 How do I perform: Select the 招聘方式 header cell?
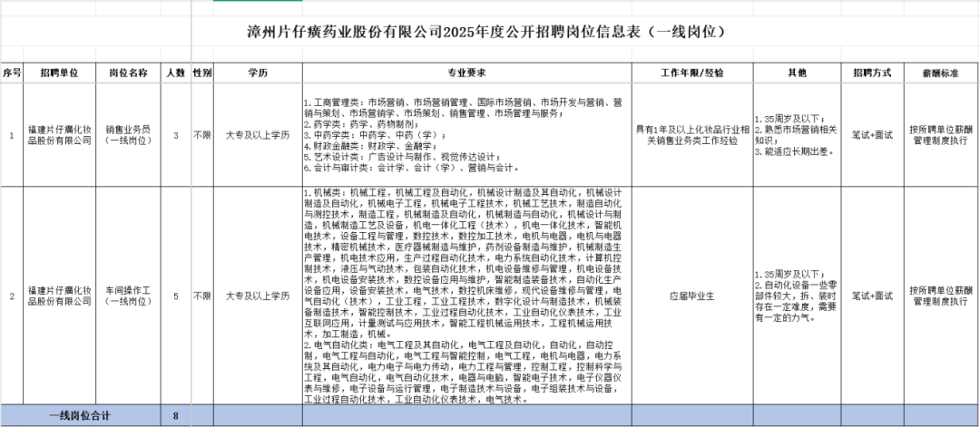tap(872, 72)
